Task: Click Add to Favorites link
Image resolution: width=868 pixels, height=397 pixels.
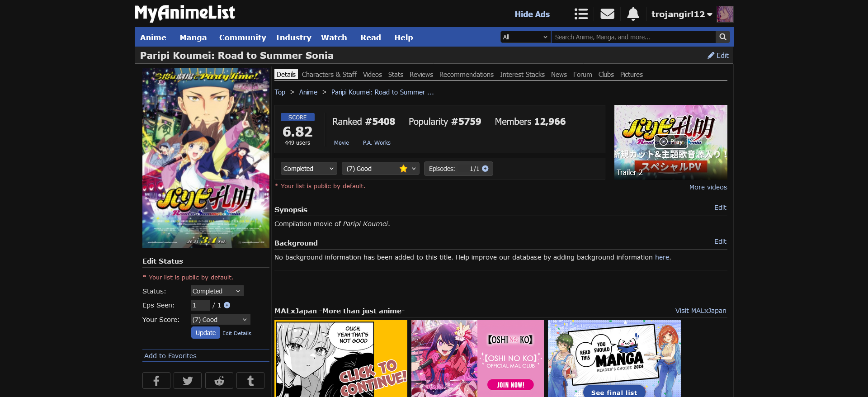Action: [170, 356]
